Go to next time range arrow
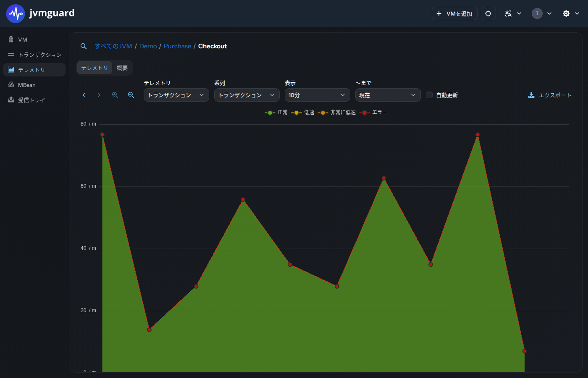This screenshot has width=588, height=378. click(x=99, y=95)
